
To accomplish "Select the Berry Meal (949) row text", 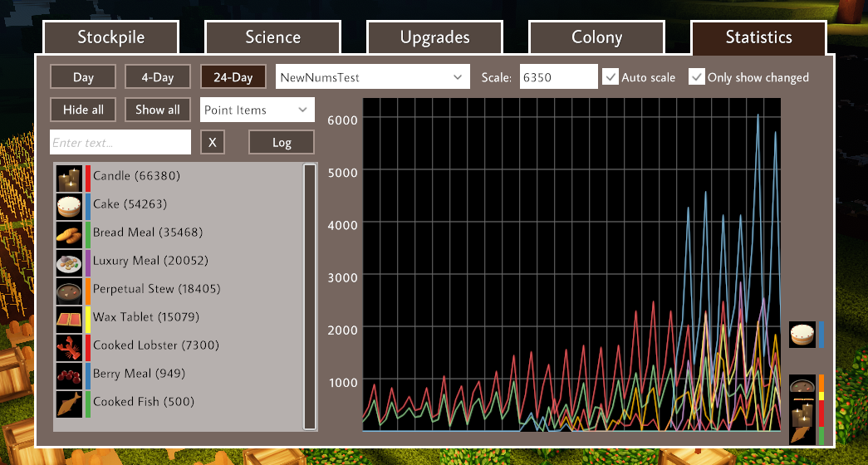I will (139, 374).
